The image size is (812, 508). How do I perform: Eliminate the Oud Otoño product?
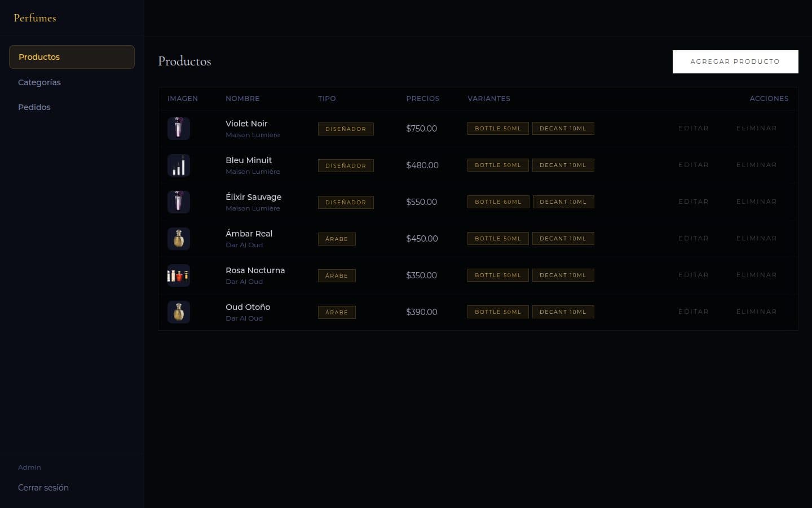pyautogui.click(x=757, y=312)
